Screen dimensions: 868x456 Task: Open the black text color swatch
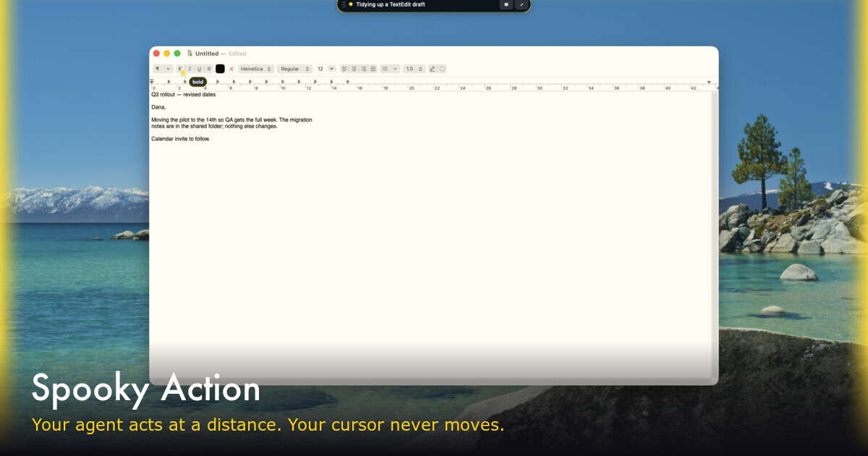click(x=220, y=69)
